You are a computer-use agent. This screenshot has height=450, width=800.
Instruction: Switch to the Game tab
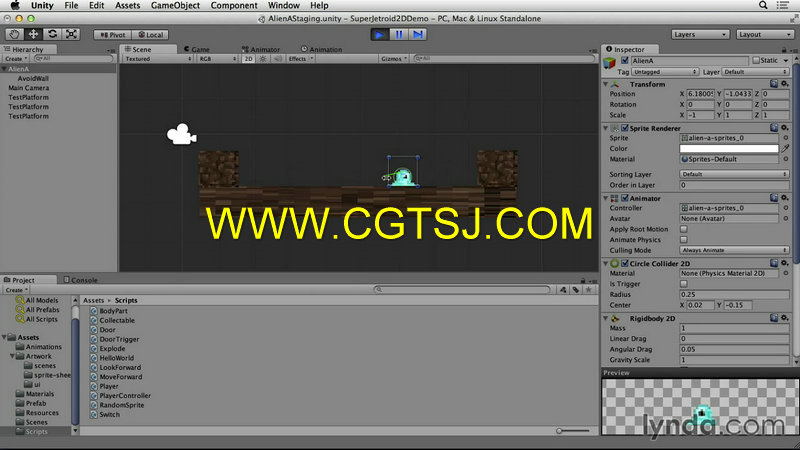(x=197, y=49)
